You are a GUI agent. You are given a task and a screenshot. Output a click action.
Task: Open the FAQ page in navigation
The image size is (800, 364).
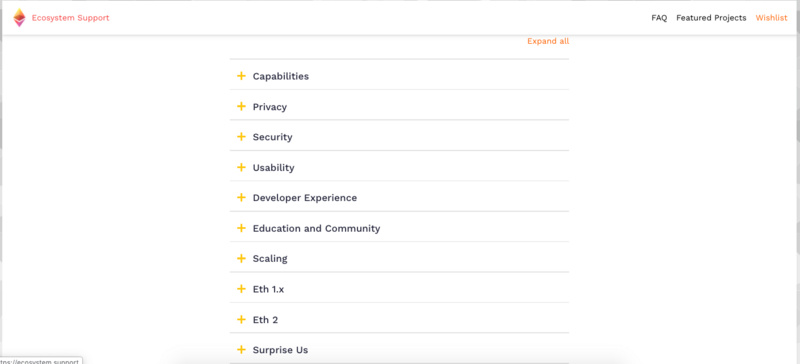[659, 18]
